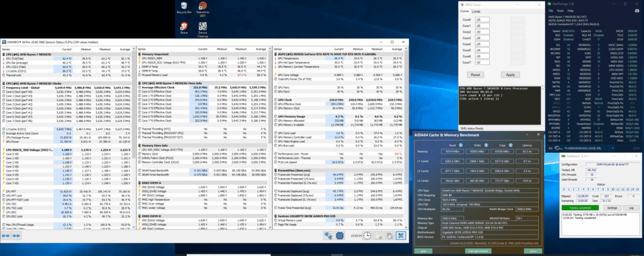Click the AIDA64 Memory Read value field
The width and height of the screenshot is (644, 256).
pos(453,151)
